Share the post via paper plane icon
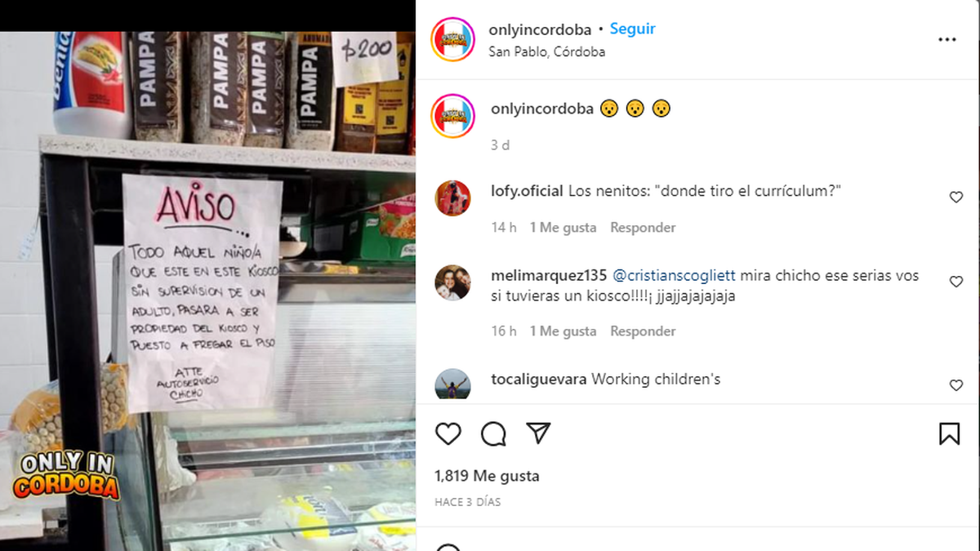This screenshot has width=980, height=551. point(538,433)
